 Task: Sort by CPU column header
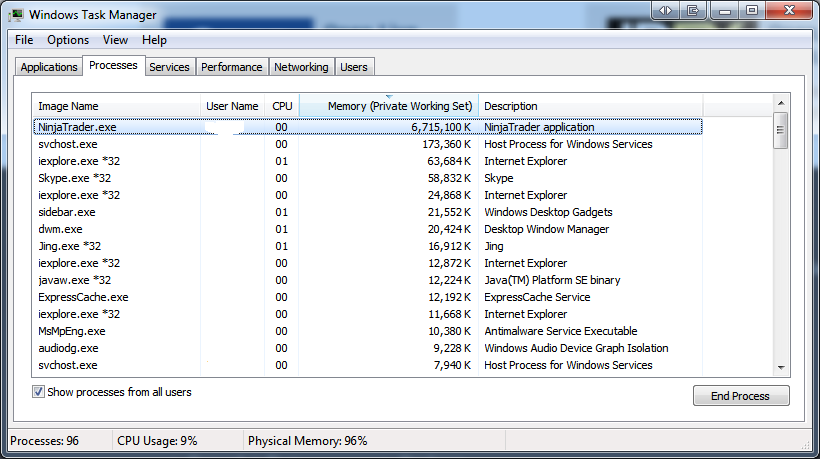coord(282,106)
